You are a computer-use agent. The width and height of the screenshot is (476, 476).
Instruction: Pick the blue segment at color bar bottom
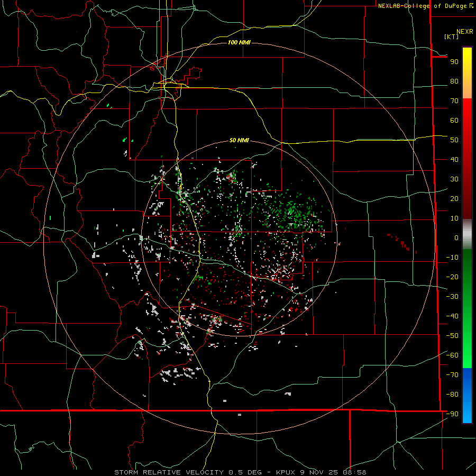[467, 396]
